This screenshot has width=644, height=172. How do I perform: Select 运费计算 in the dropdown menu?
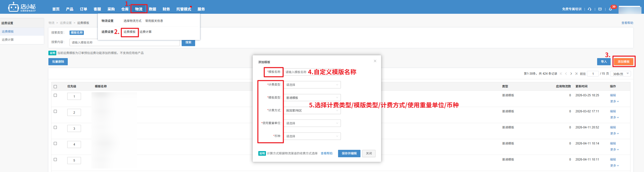point(145,32)
